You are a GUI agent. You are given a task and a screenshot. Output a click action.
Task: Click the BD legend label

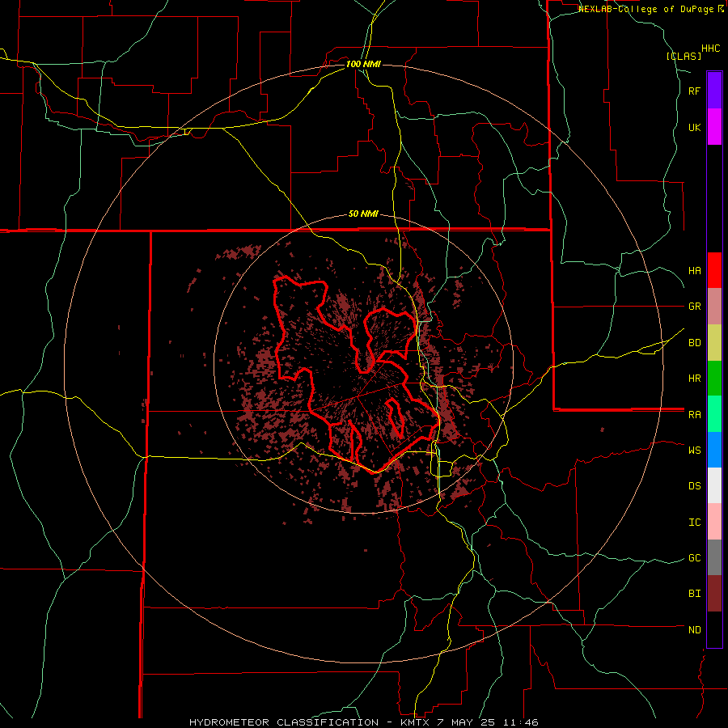695,343
